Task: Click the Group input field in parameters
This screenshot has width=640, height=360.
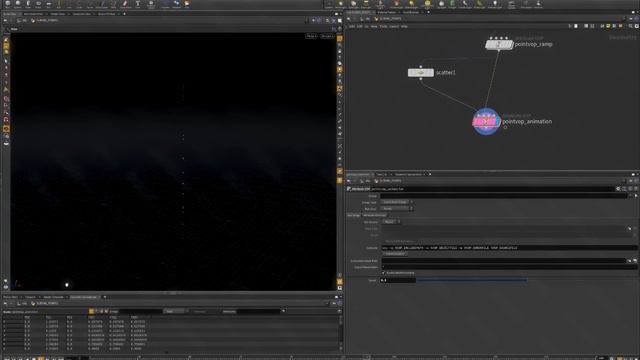Action: click(x=504, y=196)
